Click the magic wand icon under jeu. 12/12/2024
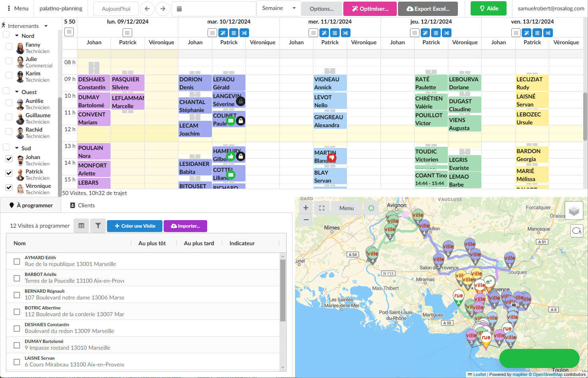The width and height of the screenshot is (588, 378). [x=426, y=33]
